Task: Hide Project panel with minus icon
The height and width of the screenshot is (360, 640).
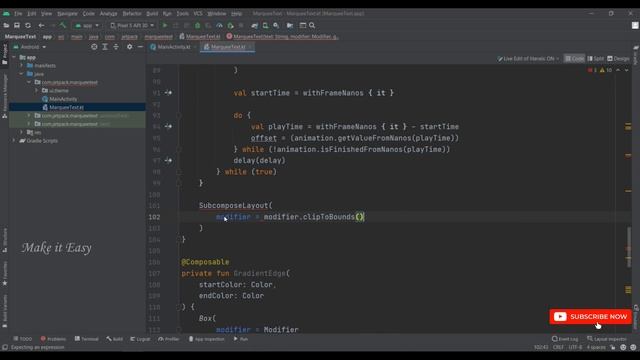Action: tap(140, 47)
